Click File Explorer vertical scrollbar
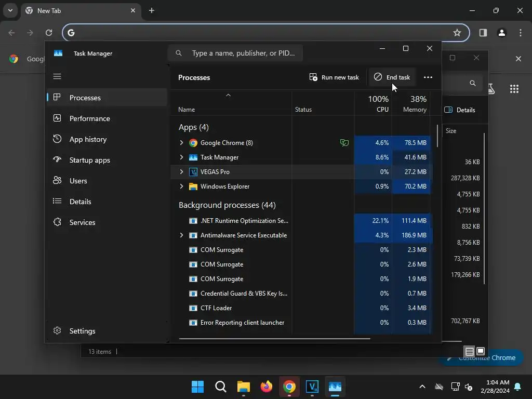The image size is (532, 399). point(484,208)
